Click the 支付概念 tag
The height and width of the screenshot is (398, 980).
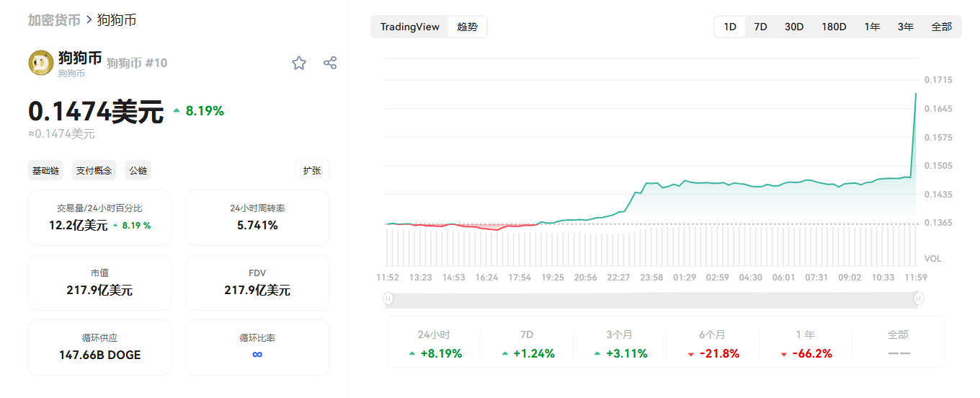click(94, 171)
